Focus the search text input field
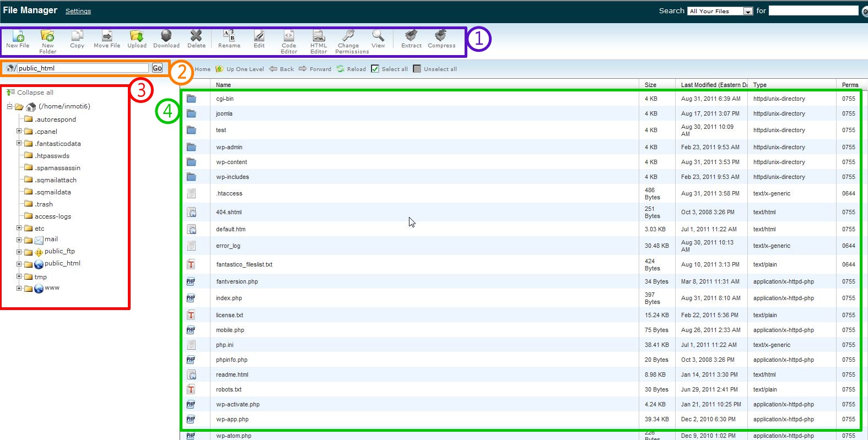 pyautogui.click(x=813, y=10)
